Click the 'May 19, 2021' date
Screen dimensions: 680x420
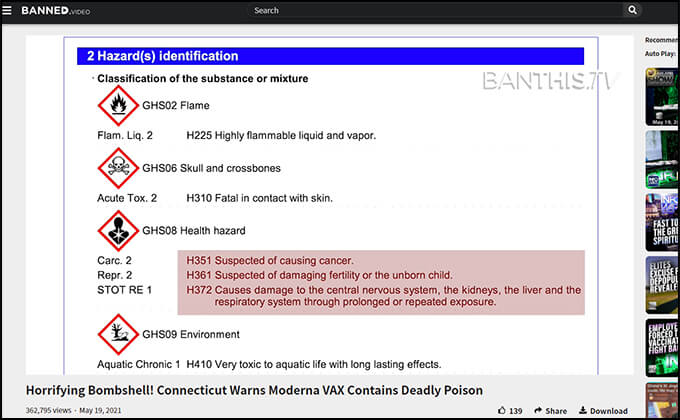pyautogui.click(x=100, y=410)
